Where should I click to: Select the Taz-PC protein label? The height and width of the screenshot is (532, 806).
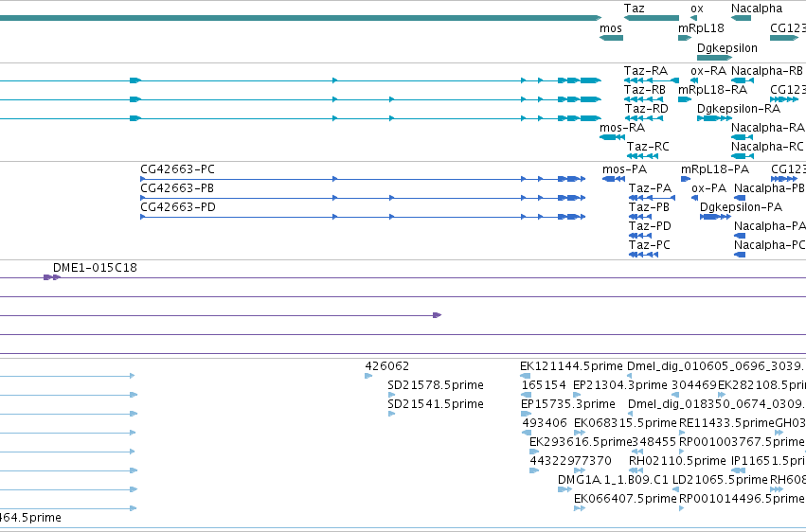[x=650, y=245]
